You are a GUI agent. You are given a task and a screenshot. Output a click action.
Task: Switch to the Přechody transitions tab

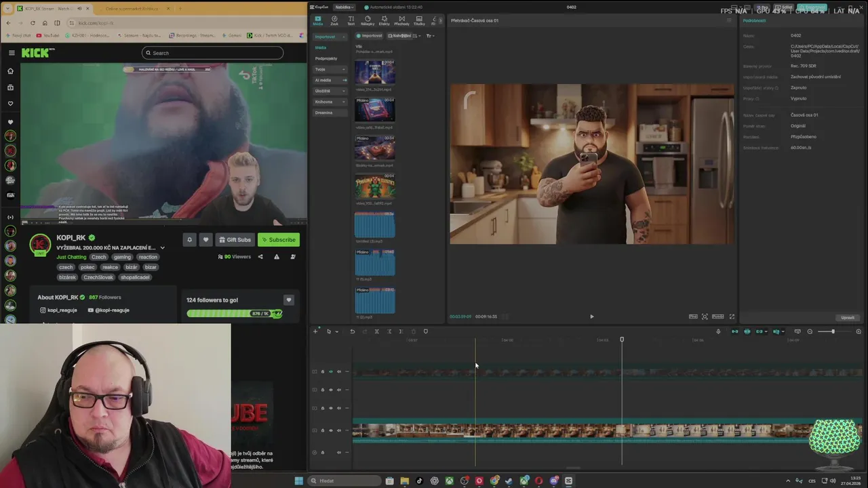point(401,20)
